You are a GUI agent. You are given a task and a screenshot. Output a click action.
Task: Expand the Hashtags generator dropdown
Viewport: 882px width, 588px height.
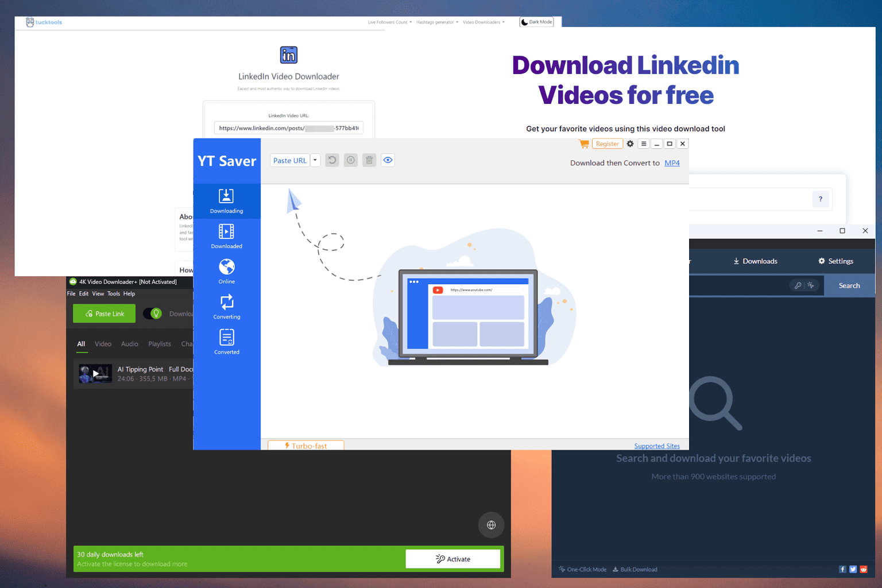point(437,22)
